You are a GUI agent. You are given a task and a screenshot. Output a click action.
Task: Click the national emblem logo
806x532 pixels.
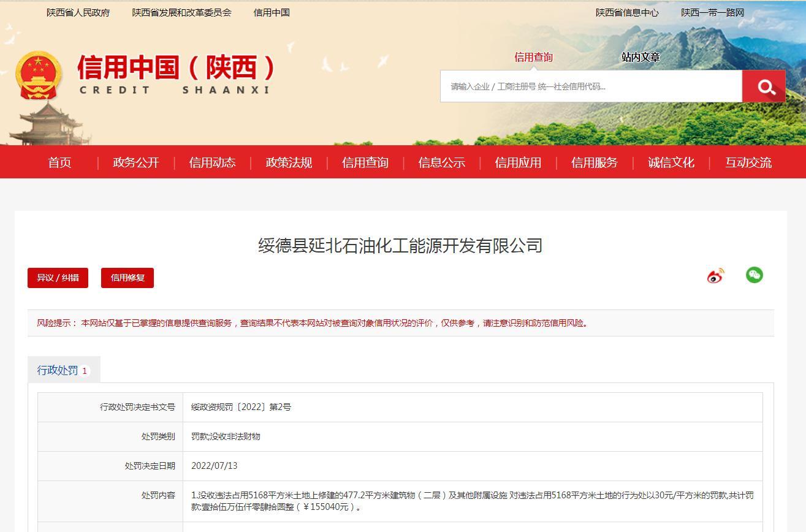click(39, 75)
